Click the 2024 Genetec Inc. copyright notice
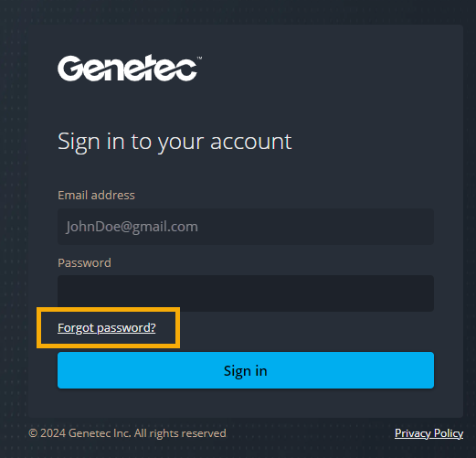The image size is (476, 458). [127, 433]
